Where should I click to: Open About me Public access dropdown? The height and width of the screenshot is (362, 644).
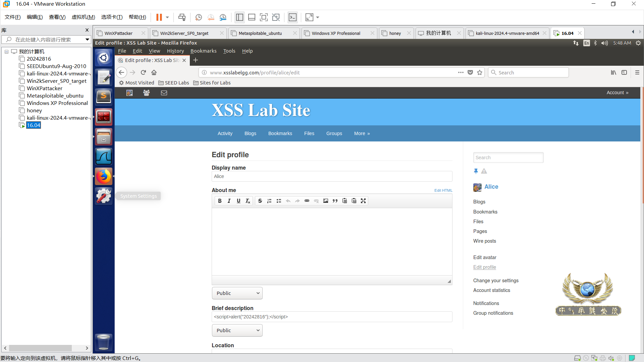237,293
